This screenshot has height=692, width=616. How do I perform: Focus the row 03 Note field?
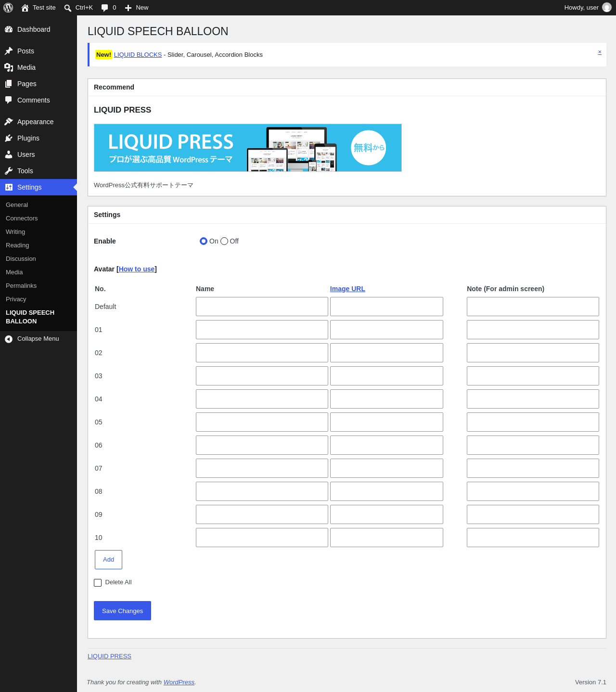[x=533, y=376]
